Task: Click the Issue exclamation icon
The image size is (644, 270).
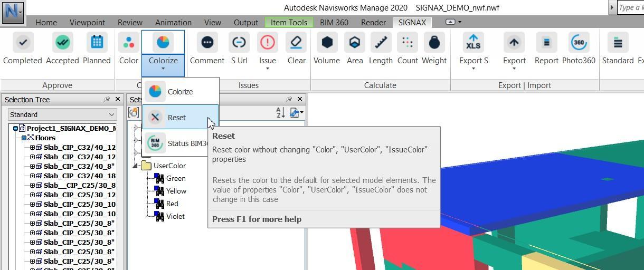Action: pos(268,42)
